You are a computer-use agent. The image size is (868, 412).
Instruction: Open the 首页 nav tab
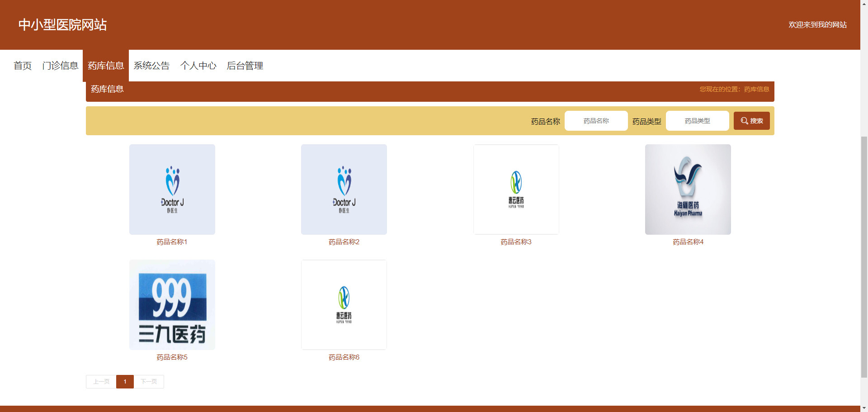point(23,66)
